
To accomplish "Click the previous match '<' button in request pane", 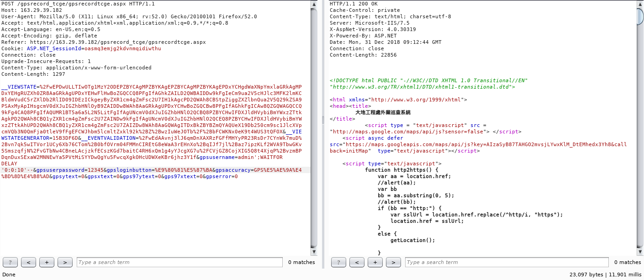I will tap(28, 262).
